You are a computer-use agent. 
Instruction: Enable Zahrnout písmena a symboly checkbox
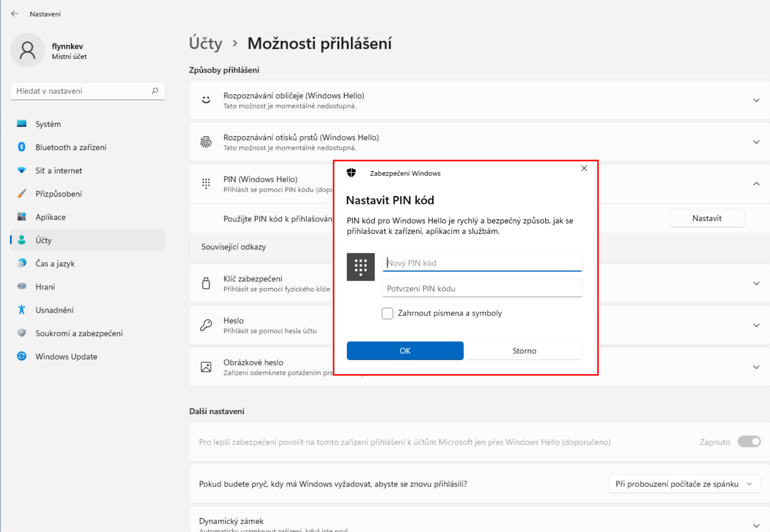click(x=387, y=313)
